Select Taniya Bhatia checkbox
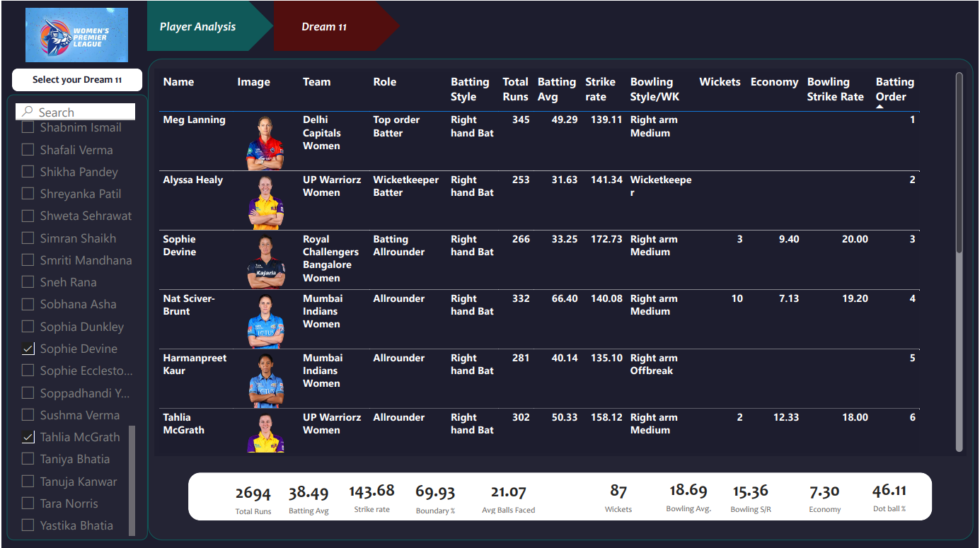Screen dimensions: 980x548 coord(28,459)
